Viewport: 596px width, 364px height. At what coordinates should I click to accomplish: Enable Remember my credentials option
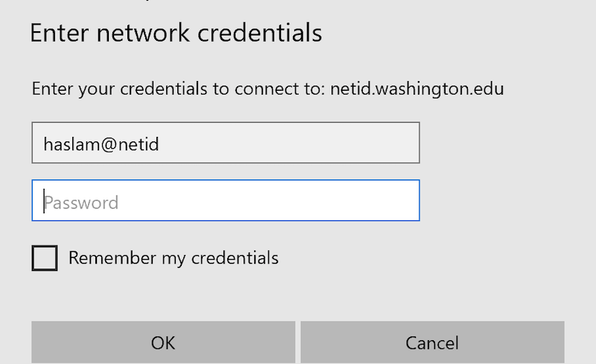pyautogui.click(x=45, y=258)
